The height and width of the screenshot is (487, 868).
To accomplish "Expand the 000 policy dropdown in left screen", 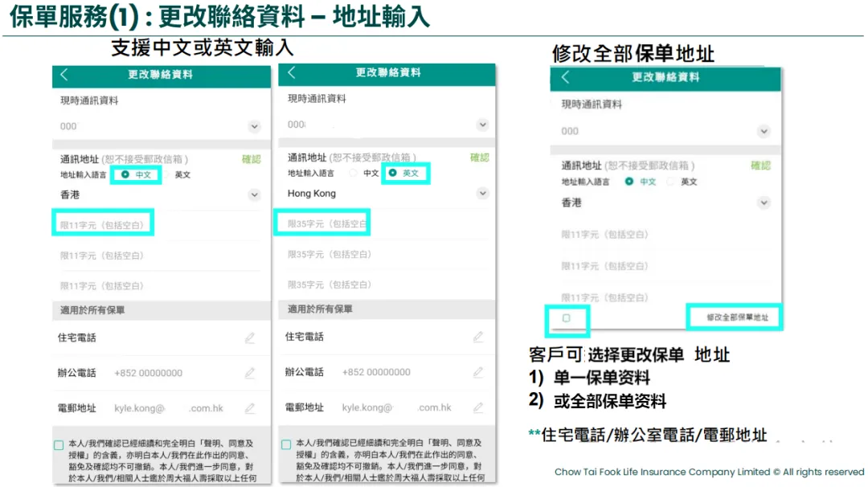I will (254, 126).
